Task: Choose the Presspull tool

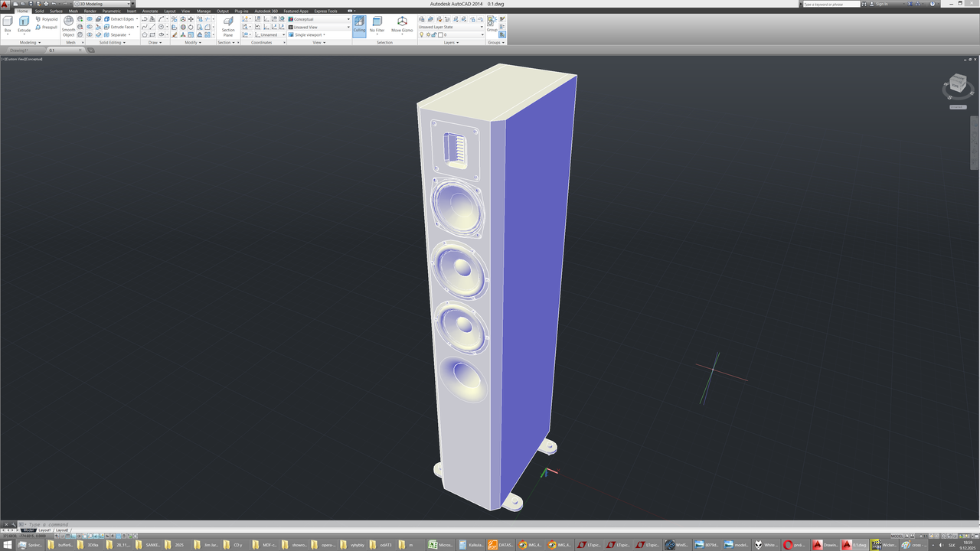Action: 47,27
